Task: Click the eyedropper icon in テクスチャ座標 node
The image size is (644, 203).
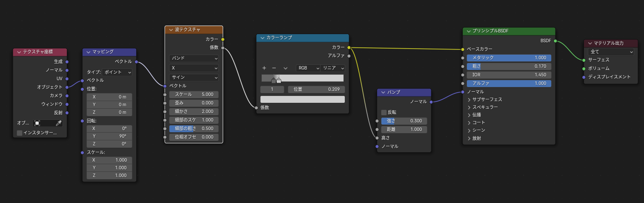Action: click(x=59, y=123)
